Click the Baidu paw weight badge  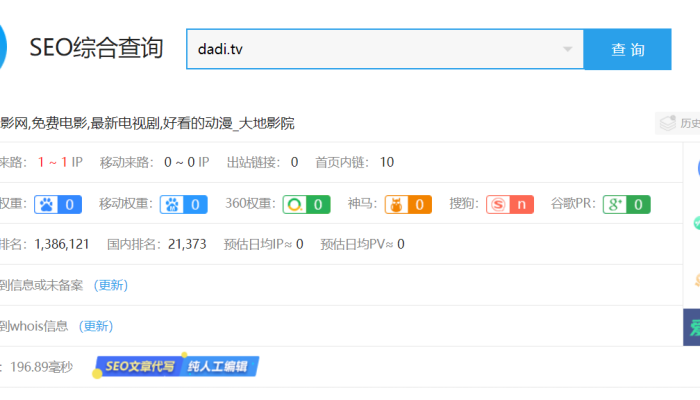[58, 204]
